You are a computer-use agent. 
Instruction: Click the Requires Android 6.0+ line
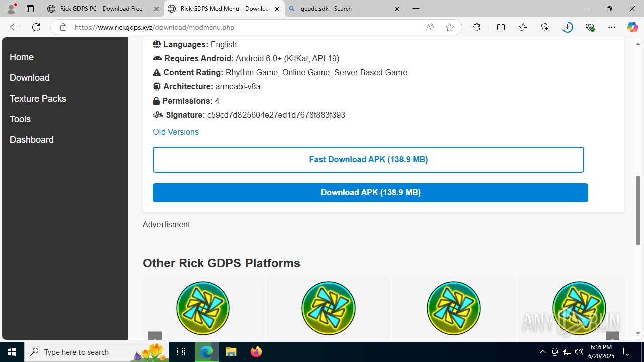(x=246, y=59)
